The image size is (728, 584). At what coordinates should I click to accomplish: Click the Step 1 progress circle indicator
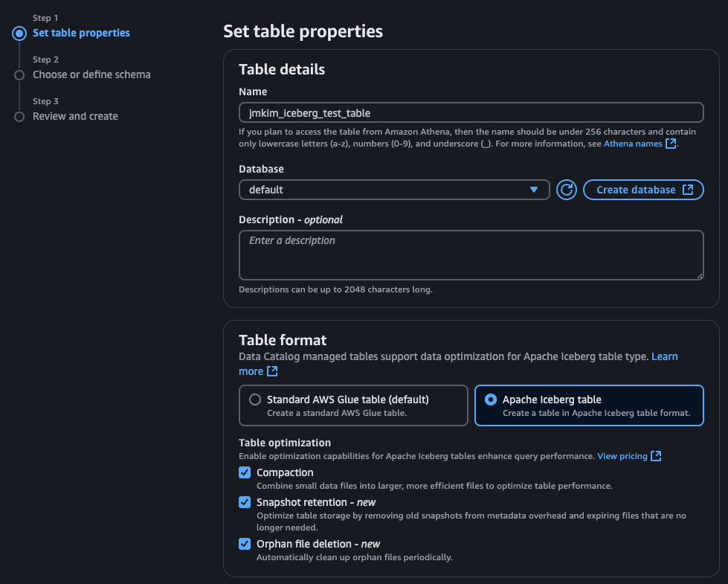19,33
